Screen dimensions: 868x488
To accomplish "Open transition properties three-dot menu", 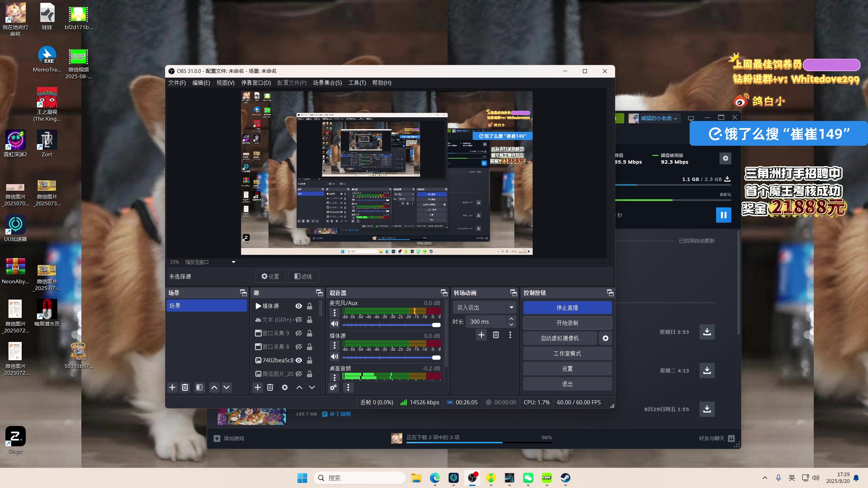I will coord(510,335).
